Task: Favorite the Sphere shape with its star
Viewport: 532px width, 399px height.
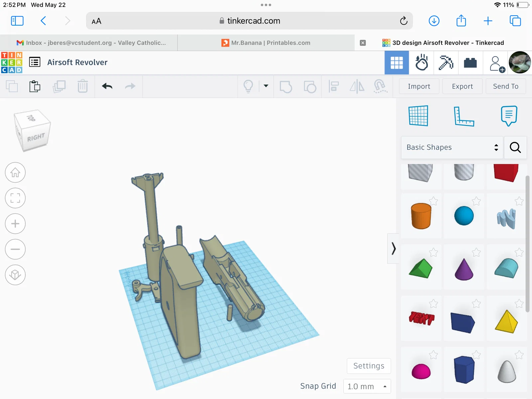Action: [x=476, y=201]
